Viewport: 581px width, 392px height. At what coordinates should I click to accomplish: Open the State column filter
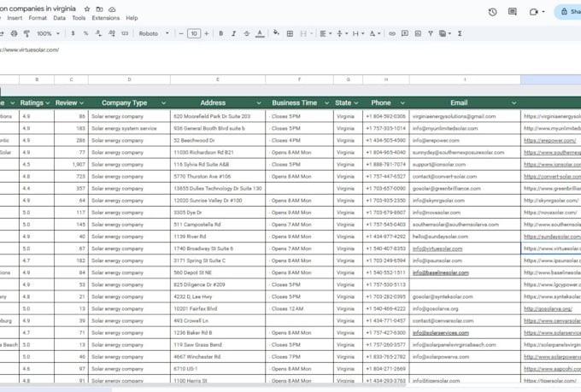click(x=356, y=103)
